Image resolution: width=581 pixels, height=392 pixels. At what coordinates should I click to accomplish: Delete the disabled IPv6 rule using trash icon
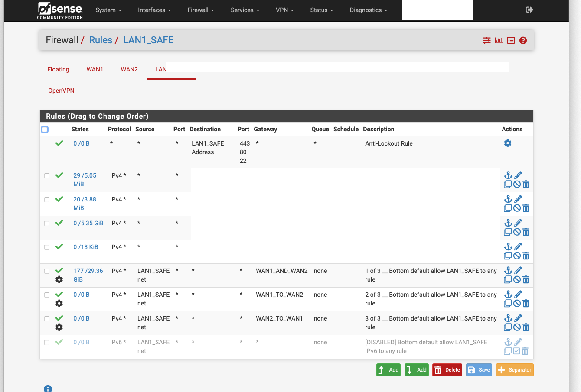525,351
